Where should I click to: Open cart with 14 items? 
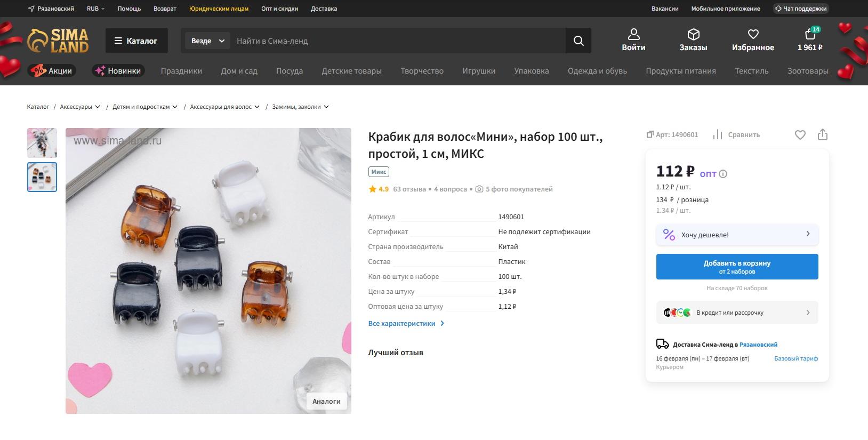pyautogui.click(x=810, y=40)
